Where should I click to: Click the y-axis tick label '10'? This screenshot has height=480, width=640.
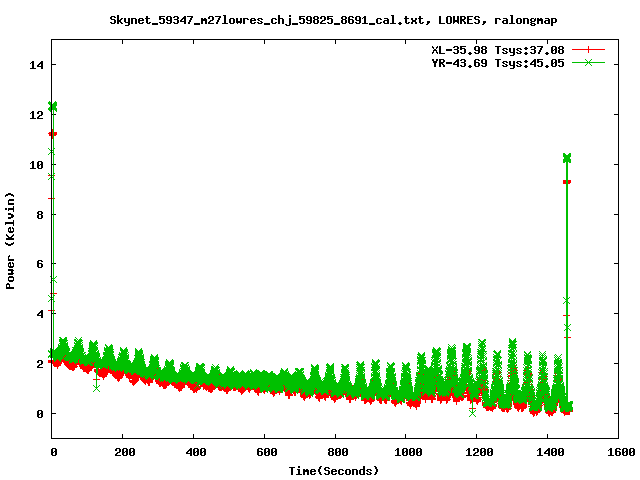point(36,164)
